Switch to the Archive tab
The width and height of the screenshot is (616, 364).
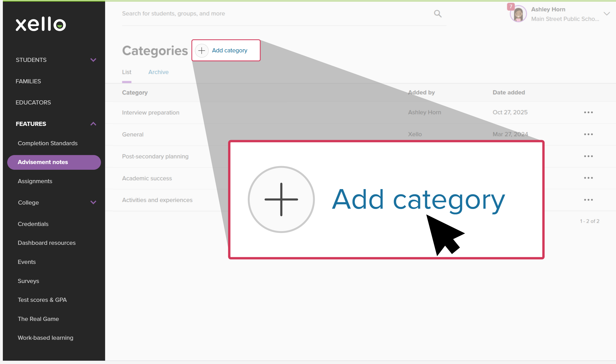point(158,72)
